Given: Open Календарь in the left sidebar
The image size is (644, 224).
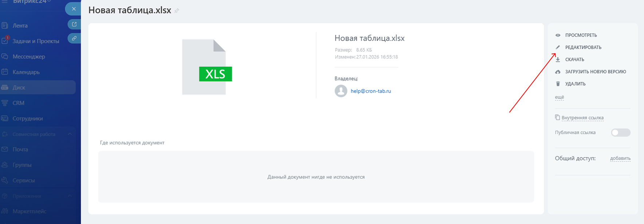Looking at the screenshot, I should 26,72.
